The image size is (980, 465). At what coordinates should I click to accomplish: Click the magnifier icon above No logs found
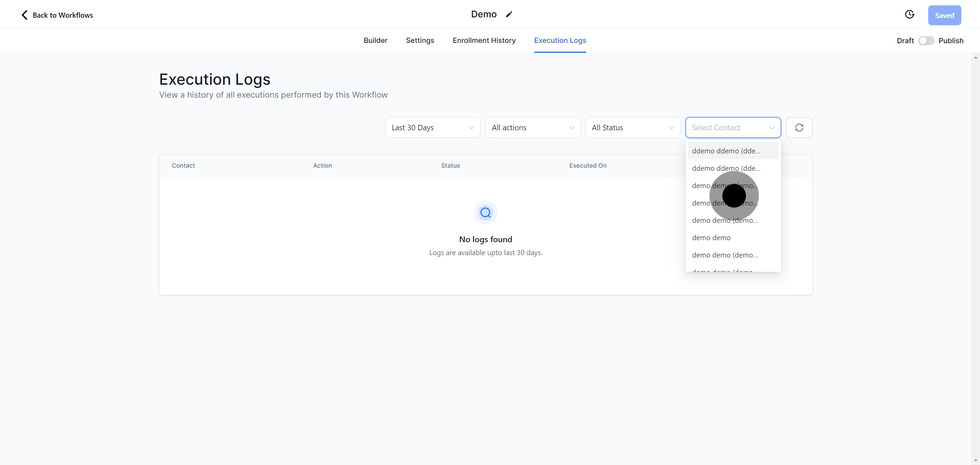[x=486, y=213]
